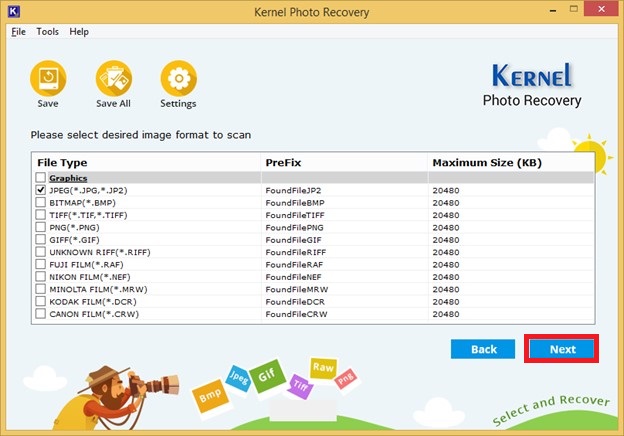Open the Tools menu

(47, 31)
